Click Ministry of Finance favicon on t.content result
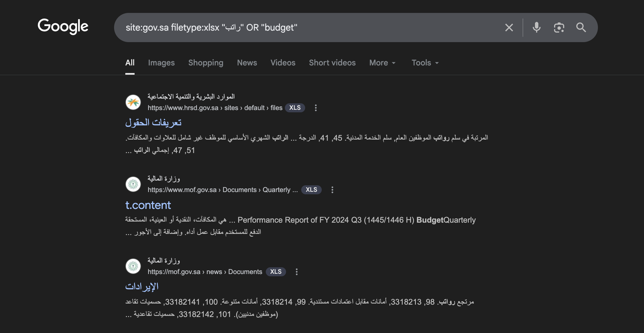Viewport: 644px width, 333px height. tap(133, 184)
